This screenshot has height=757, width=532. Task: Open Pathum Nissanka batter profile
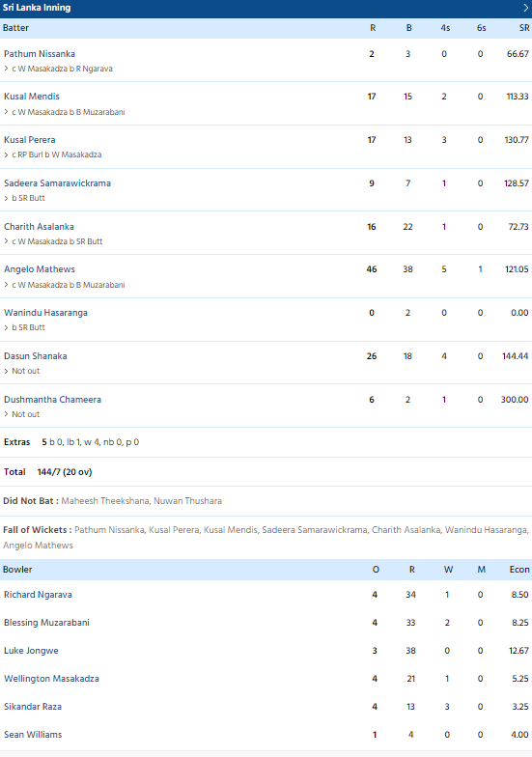coord(40,54)
